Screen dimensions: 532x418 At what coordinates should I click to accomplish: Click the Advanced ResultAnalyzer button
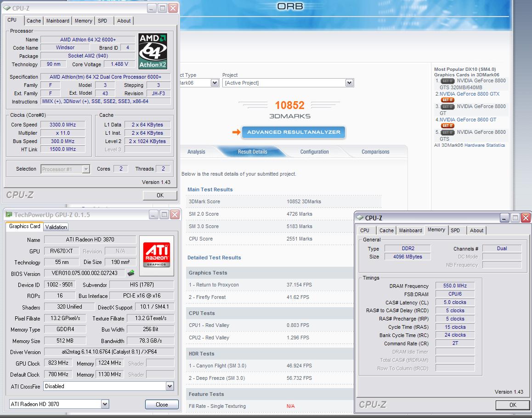pos(294,132)
